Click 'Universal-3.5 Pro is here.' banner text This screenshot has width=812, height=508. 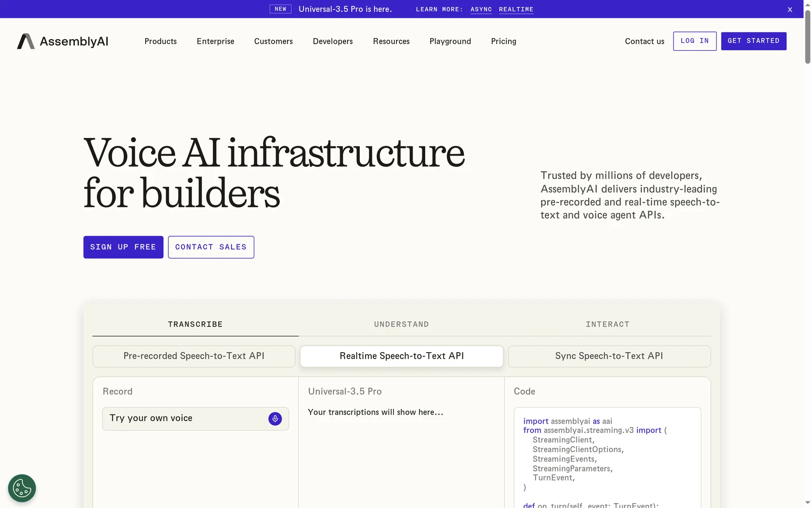pyautogui.click(x=345, y=9)
